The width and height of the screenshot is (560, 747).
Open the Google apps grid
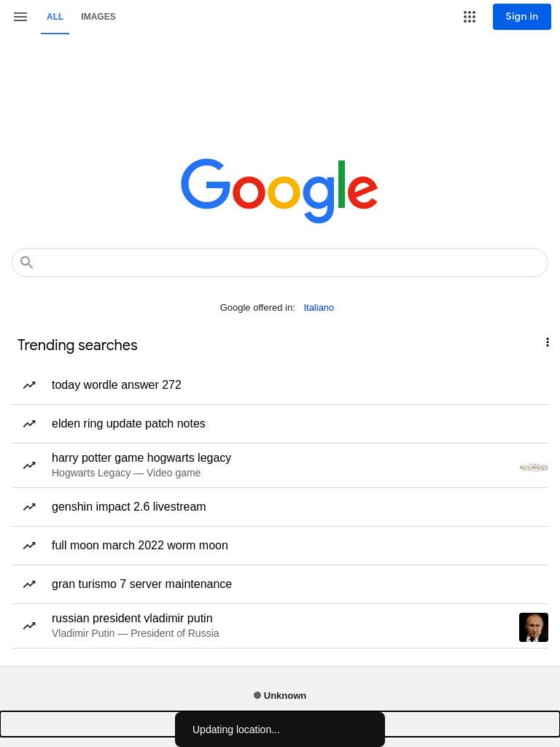coord(469,17)
